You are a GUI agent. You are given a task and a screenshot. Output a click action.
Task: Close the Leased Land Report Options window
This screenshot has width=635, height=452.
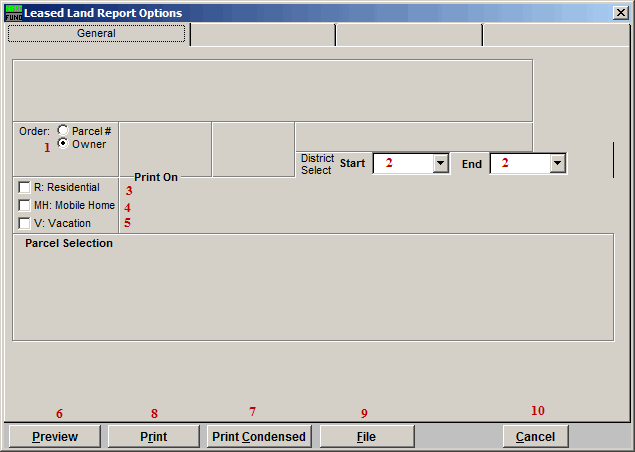pyautogui.click(x=620, y=12)
